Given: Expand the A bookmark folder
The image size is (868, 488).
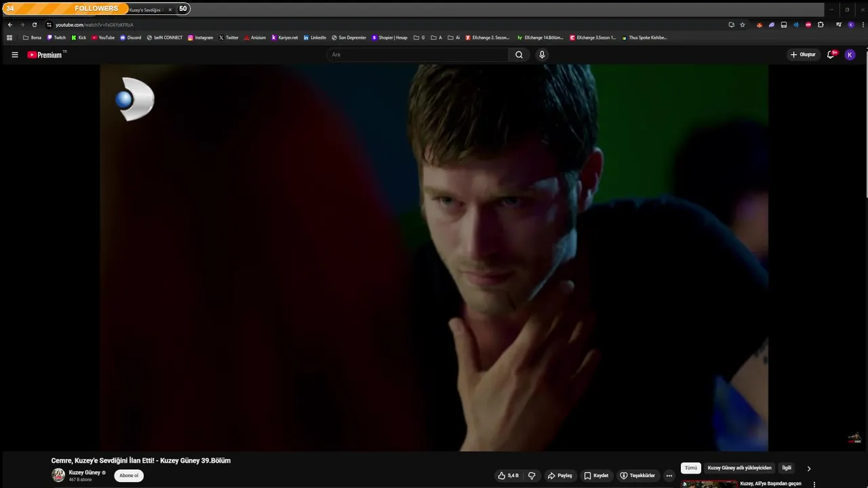Looking at the screenshot, I should tap(436, 38).
